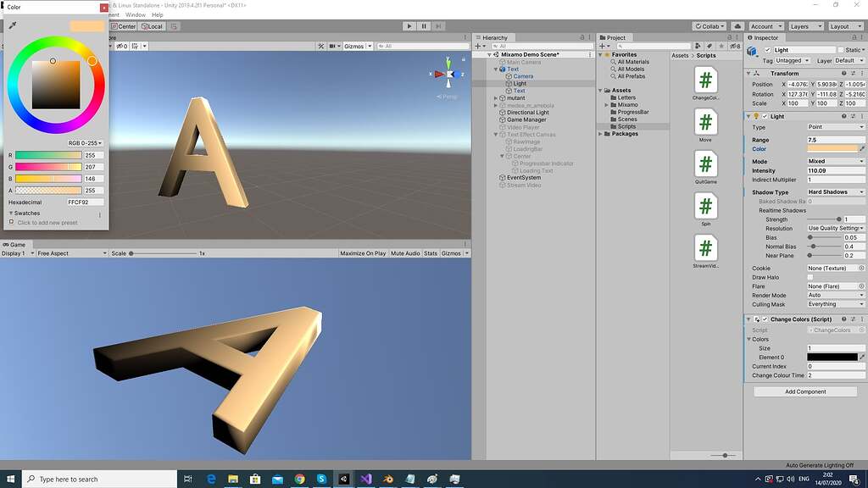Open the Move script asset
Image resolution: width=868 pixels, height=488 pixels.
[x=706, y=124]
